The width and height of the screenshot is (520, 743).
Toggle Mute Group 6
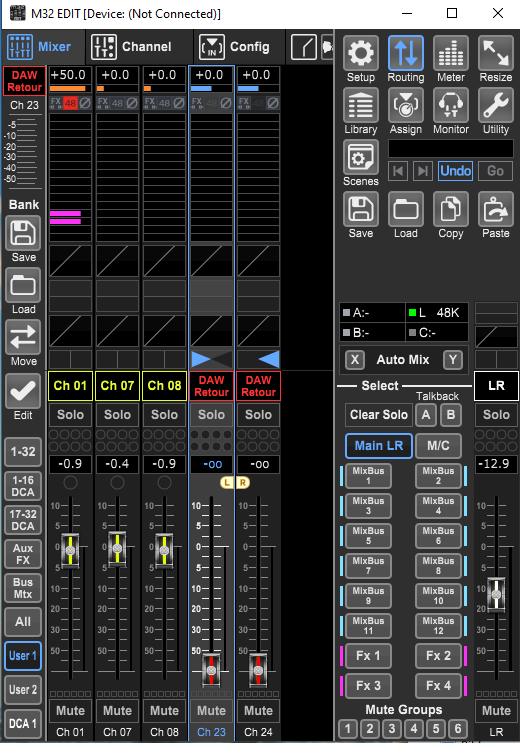(x=458, y=729)
